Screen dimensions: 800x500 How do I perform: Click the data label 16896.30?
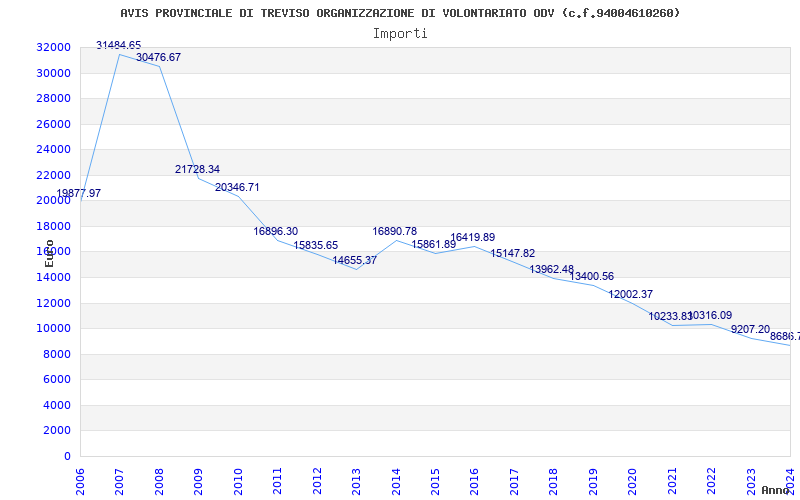point(276,231)
